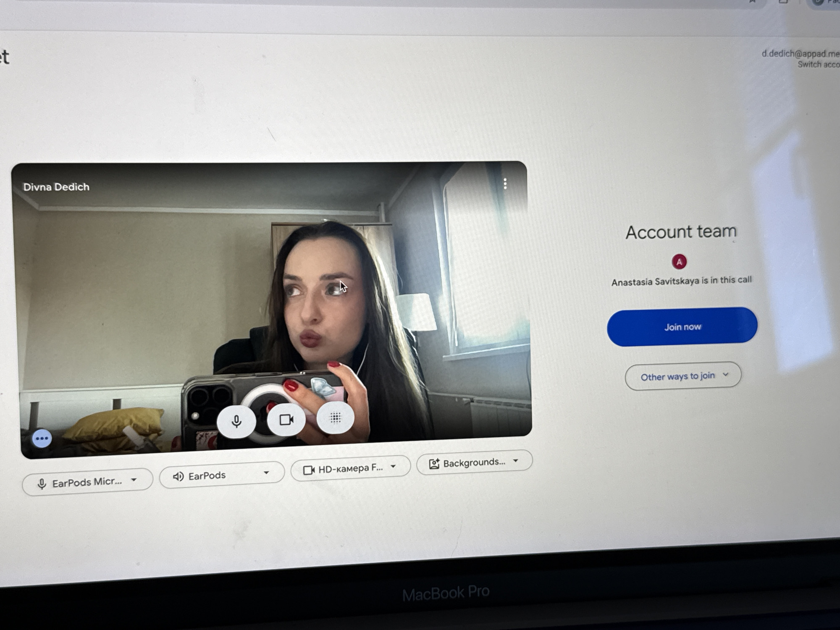Mute the microphone button on video preview
Viewport: 840px width, 630px height.
coord(236,421)
